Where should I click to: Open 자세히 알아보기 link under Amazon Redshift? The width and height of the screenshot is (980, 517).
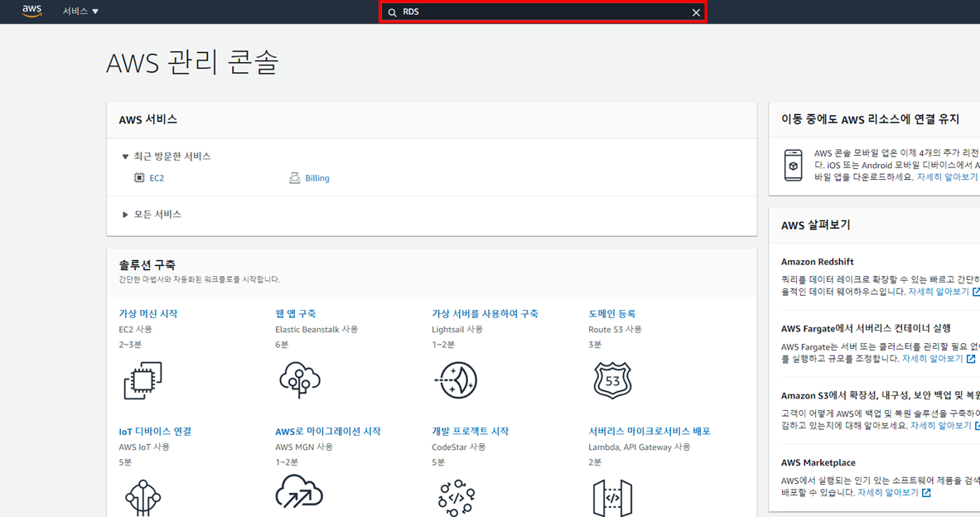pos(939,292)
